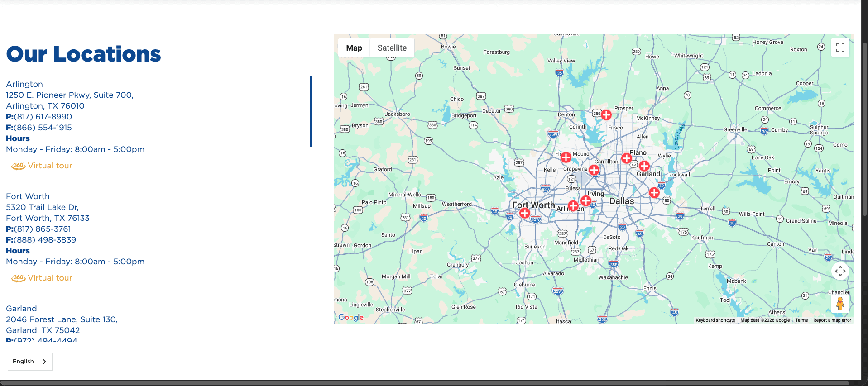The image size is (868, 386).
Task: Click the map marker east of Dallas near I-30
Action: (x=654, y=193)
